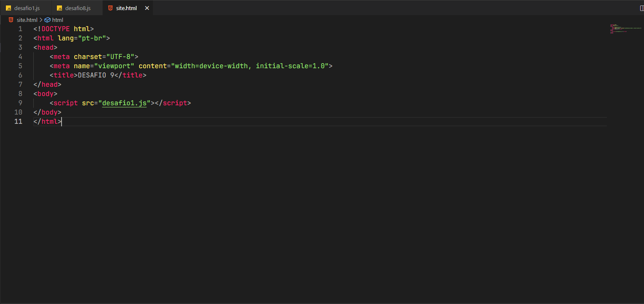Switch to the desafio1.js tab
The width and height of the screenshot is (644, 304).
[x=27, y=8]
